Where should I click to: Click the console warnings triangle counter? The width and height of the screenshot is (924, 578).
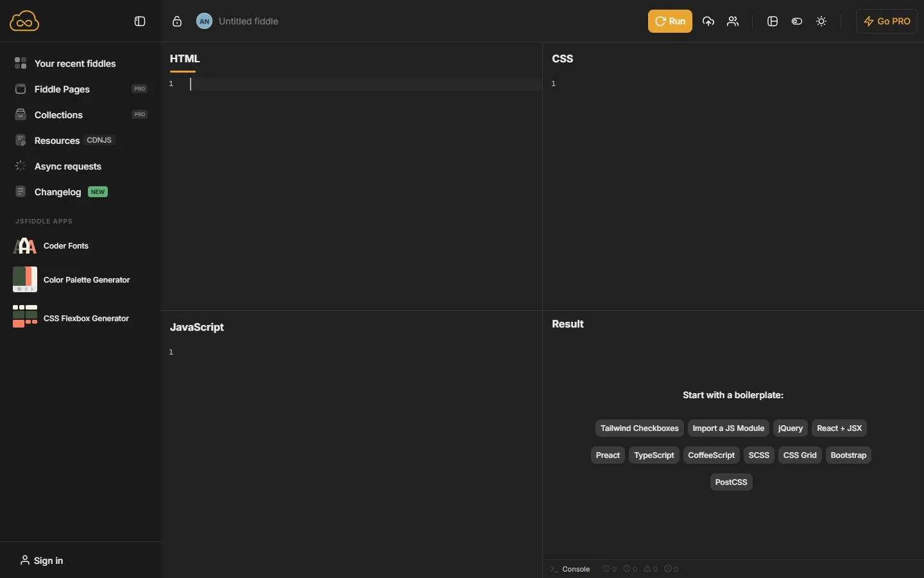pos(651,569)
